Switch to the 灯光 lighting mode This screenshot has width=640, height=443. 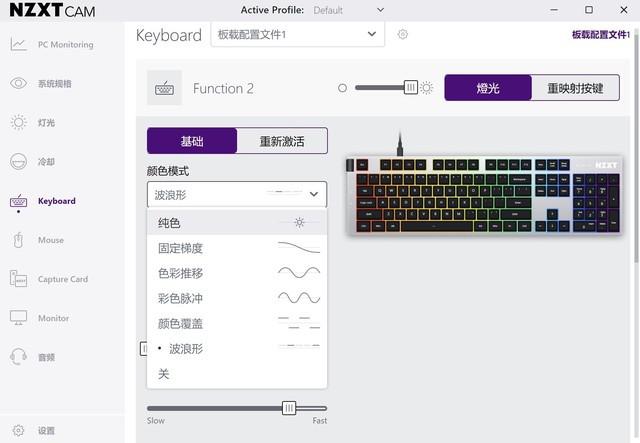488,88
